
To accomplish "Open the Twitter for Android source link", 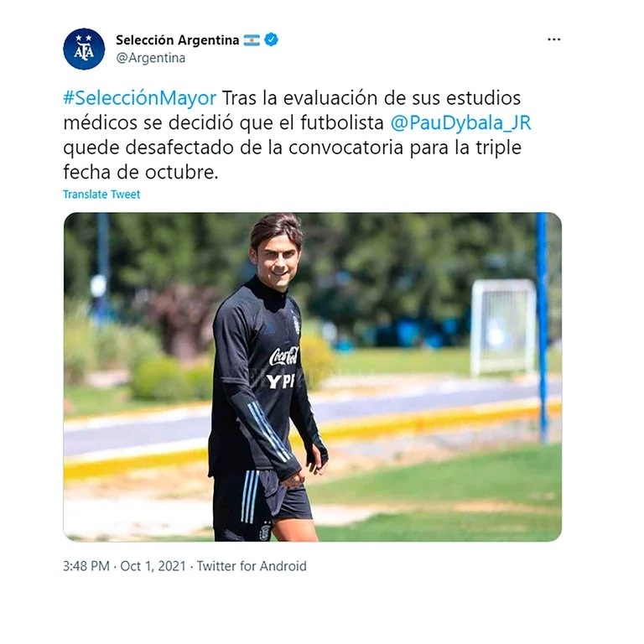I will tap(252, 566).
